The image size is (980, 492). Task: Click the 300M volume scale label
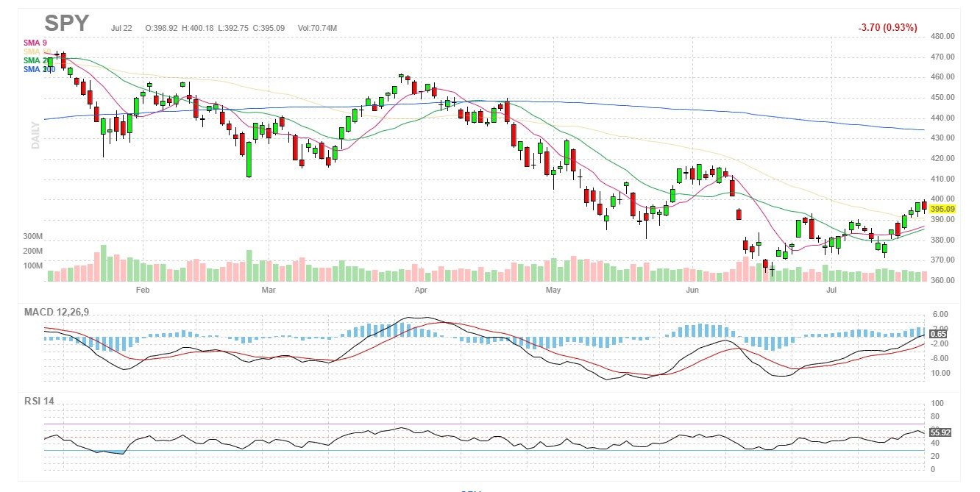[x=33, y=237]
